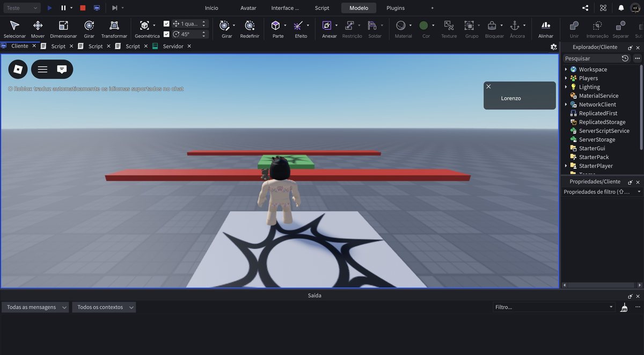Expand the Propriedades de filtro dropdown
The height and width of the screenshot is (355, 644).
(639, 192)
